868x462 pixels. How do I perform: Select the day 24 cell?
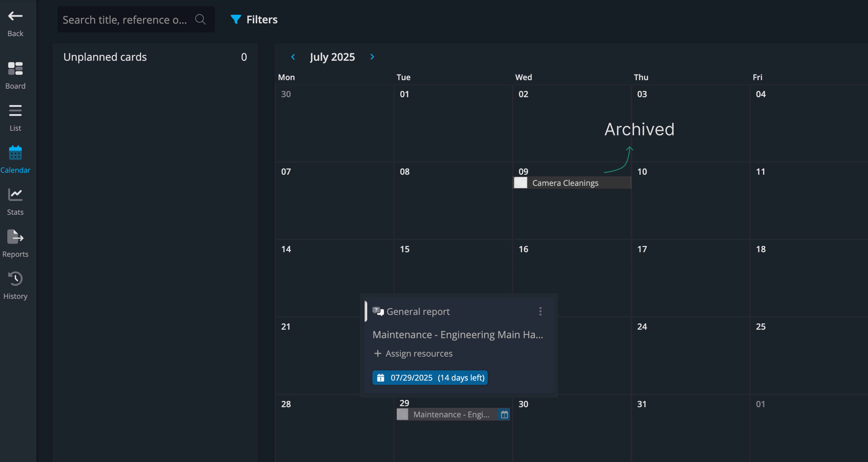point(691,356)
